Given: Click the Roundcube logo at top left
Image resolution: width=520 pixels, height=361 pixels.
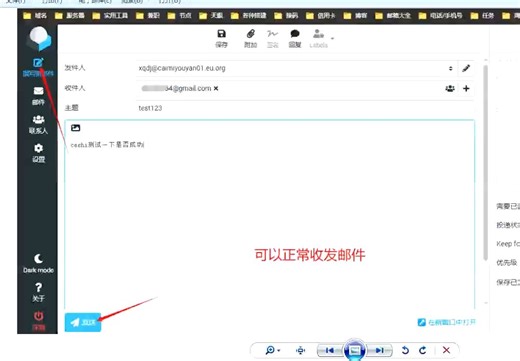Looking at the screenshot, I should click(39, 38).
